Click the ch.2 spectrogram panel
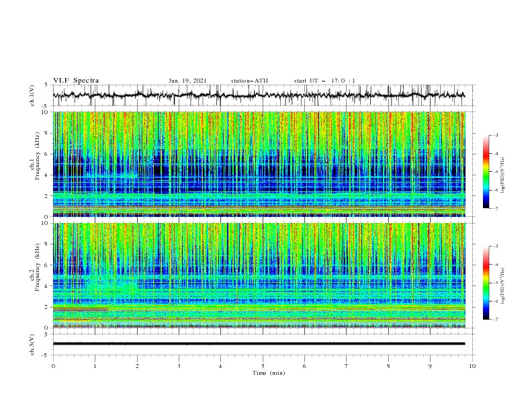532x411 pixels. tap(259, 275)
